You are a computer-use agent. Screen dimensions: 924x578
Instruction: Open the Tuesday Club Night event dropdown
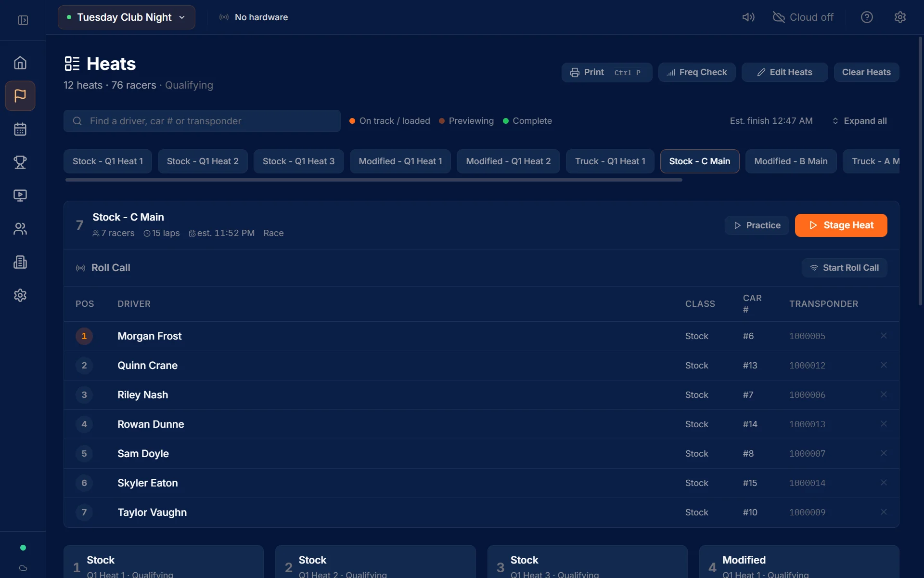pos(127,17)
